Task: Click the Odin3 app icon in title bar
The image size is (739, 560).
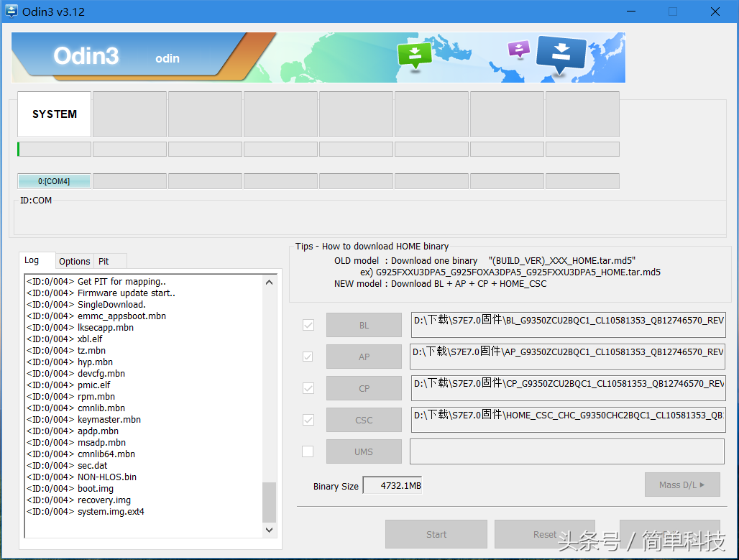Action: tap(11, 11)
